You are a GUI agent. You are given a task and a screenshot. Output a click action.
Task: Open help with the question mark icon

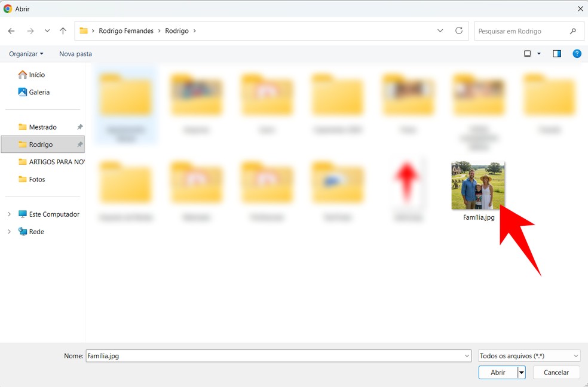pos(577,54)
